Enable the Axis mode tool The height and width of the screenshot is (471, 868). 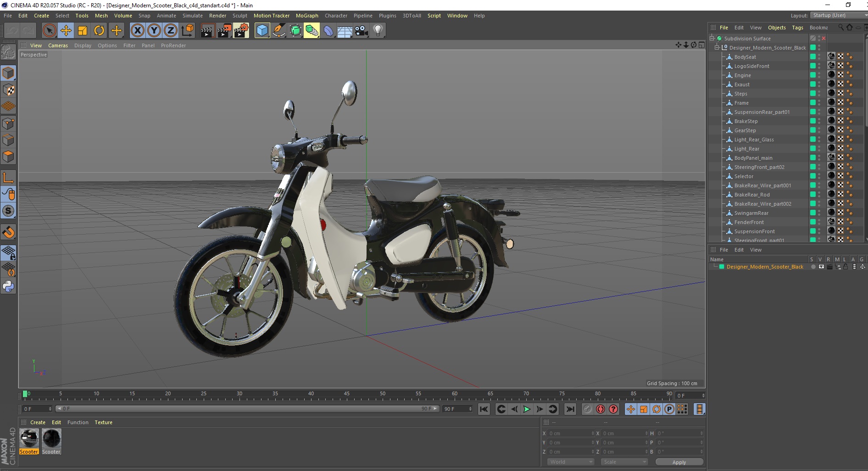click(x=8, y=178)
